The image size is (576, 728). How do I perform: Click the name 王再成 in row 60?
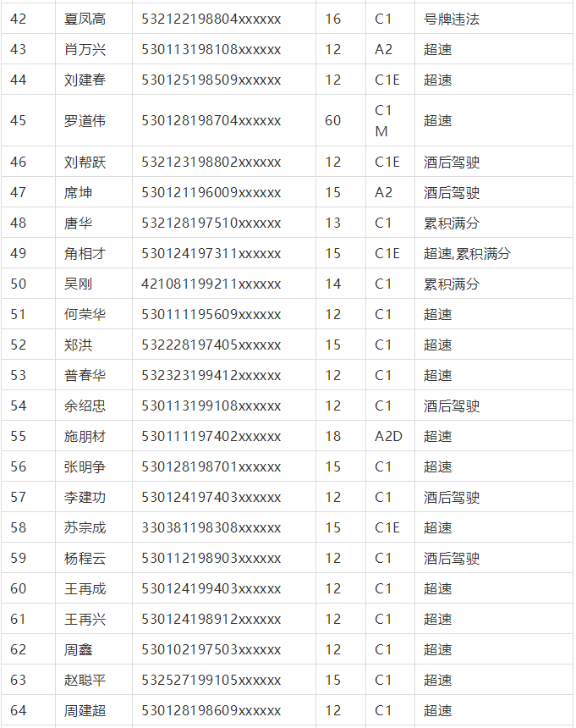pos(85,588)
